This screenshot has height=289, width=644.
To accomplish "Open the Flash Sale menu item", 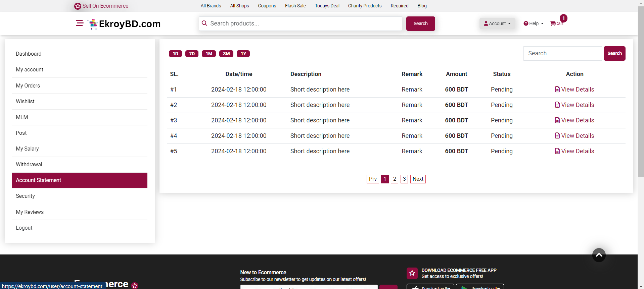I will pyautogui.click(x=295, y=6).
